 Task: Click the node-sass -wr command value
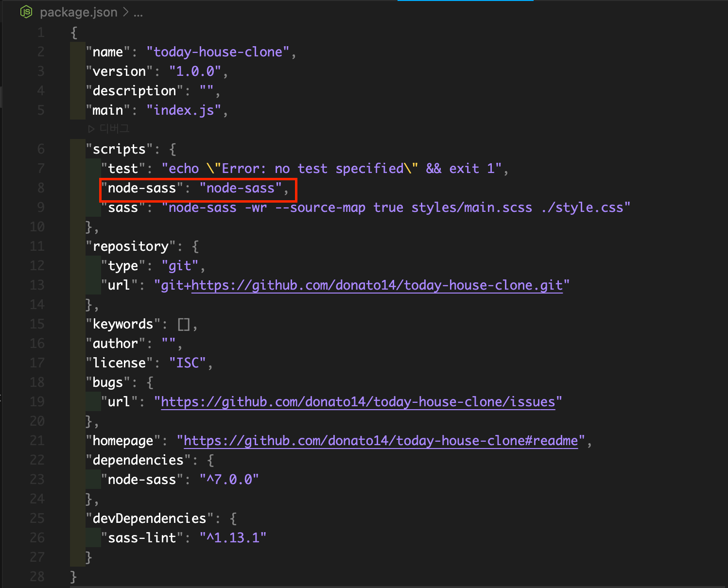click(x=396, y=208)
